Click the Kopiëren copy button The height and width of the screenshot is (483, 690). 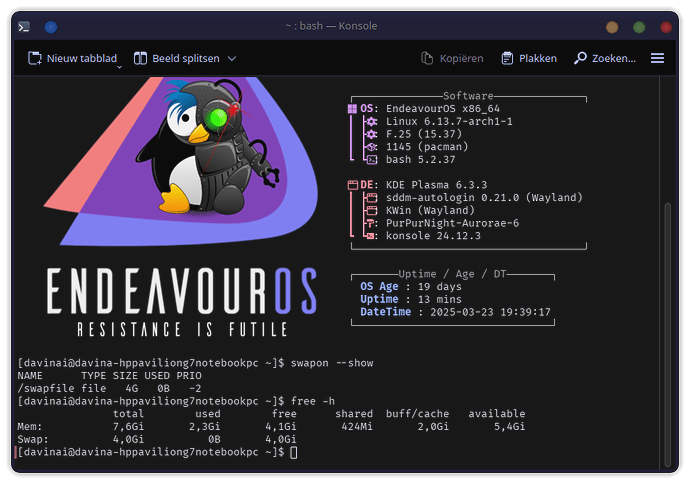point(452,59)
